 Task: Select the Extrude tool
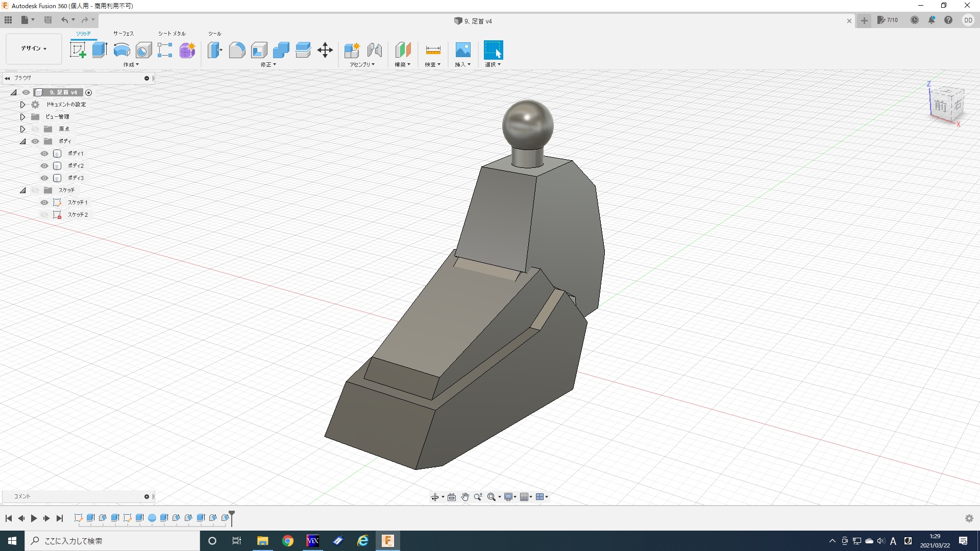tap(100, 50)
